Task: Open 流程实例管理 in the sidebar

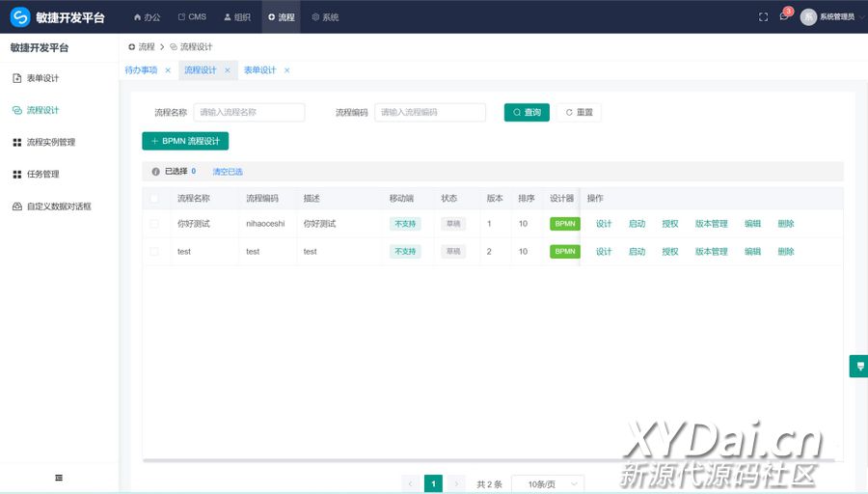Action: click(50, 143)
